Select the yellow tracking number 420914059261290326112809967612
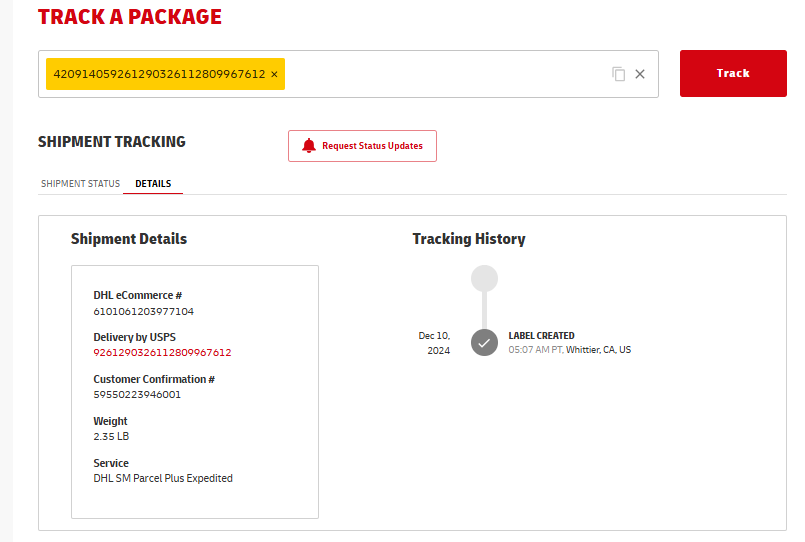Screen dimensions: 805x542 [160, 74]
